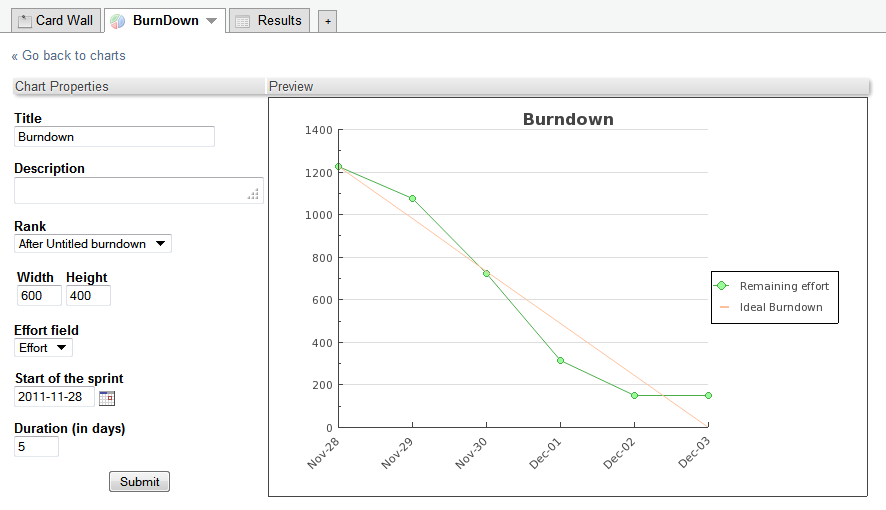
Task: Click the Nov-29 axis label
Action: 397,454
